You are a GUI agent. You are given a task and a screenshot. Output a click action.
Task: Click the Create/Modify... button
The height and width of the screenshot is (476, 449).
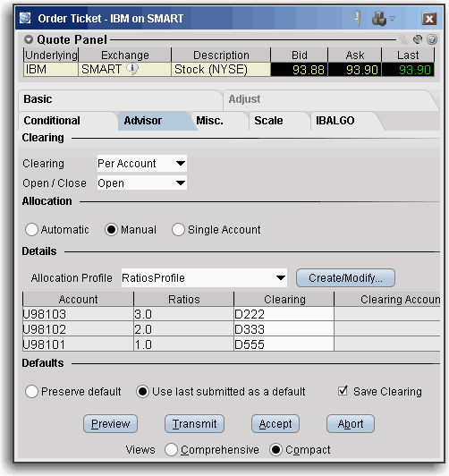click(x=345, y=277)
